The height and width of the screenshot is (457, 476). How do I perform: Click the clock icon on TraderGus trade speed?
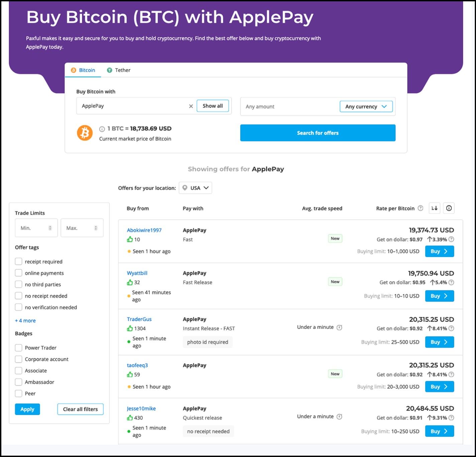click(x=339, y=327)
